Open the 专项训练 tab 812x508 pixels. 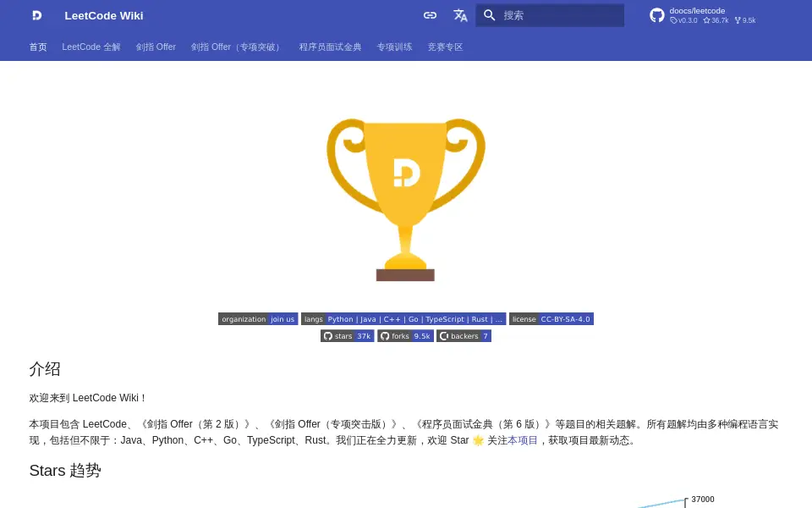[x=395, y=47]
